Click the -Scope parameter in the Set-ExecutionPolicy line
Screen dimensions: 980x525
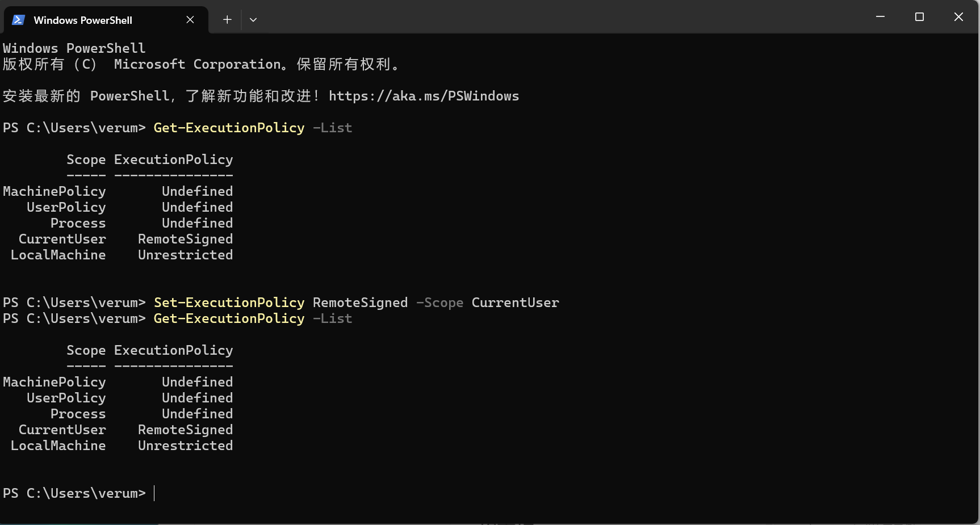(x=439, y=303)
